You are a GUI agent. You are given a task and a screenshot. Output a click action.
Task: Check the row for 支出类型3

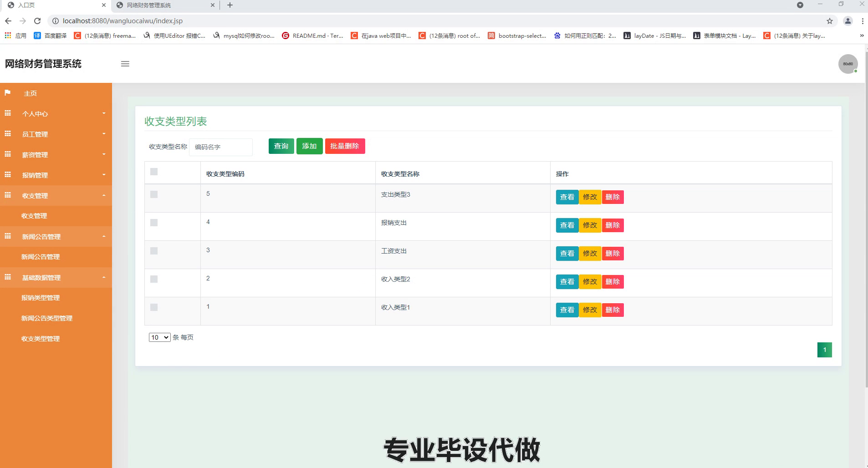[x=154, y=194]
